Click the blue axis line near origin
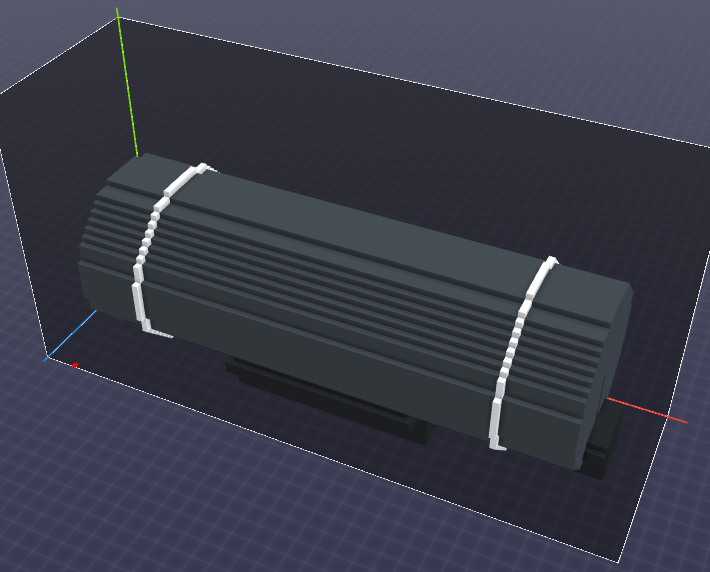The width and height of the screenshot is (710, 572). point(70,335)
